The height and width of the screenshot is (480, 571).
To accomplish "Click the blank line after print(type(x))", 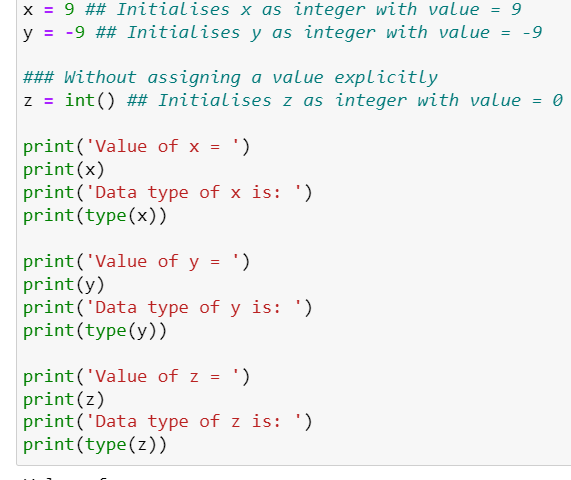I will pos(293,239).
